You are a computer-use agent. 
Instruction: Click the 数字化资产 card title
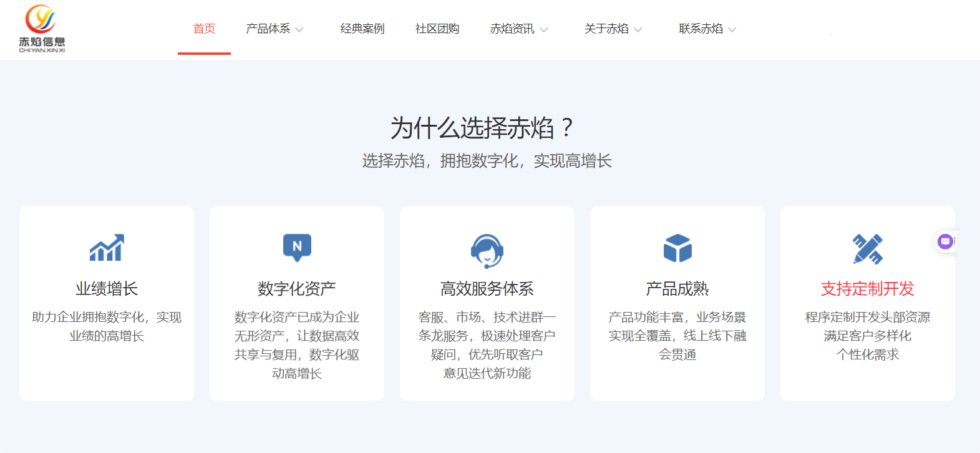pyautogui.click(x=297, y=289)
